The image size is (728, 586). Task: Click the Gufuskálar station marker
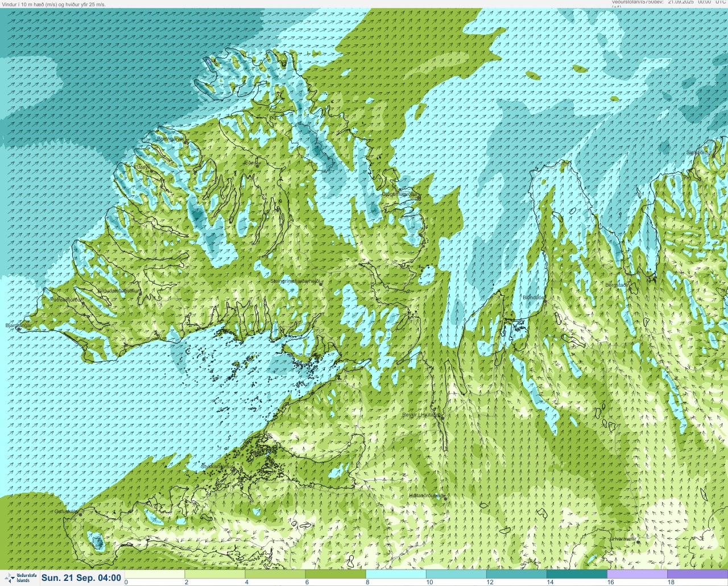click(80, 514)
